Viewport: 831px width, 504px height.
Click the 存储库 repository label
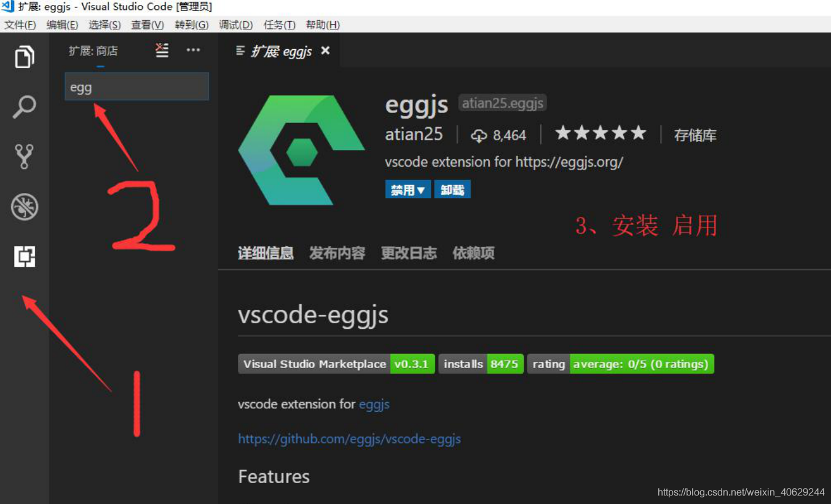click(695, 135)
